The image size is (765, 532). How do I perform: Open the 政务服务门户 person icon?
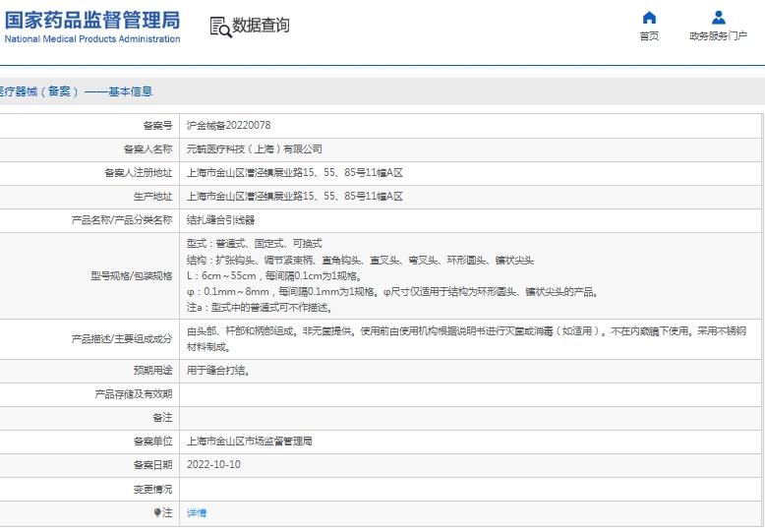pos(718,18)
